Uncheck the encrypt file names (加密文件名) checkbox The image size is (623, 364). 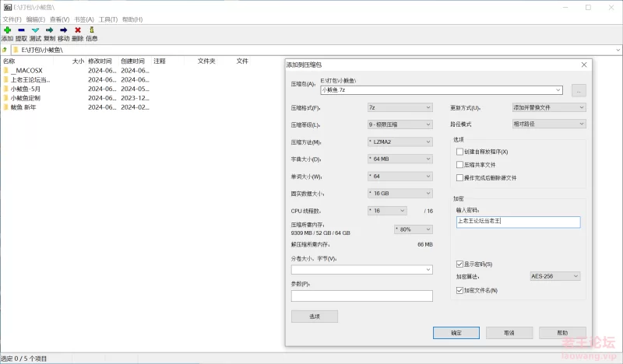(459, 291)
